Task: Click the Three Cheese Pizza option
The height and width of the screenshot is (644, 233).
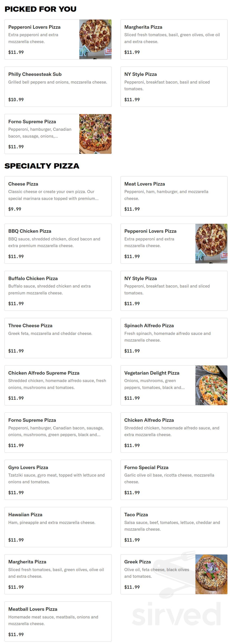Action: coord(57,338)
